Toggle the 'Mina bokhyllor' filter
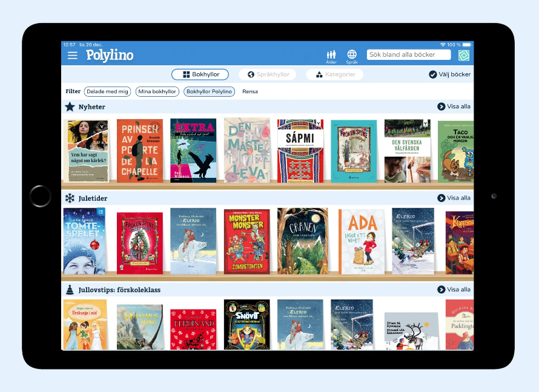Screen dimensions: 539x392 coord(157,91)
